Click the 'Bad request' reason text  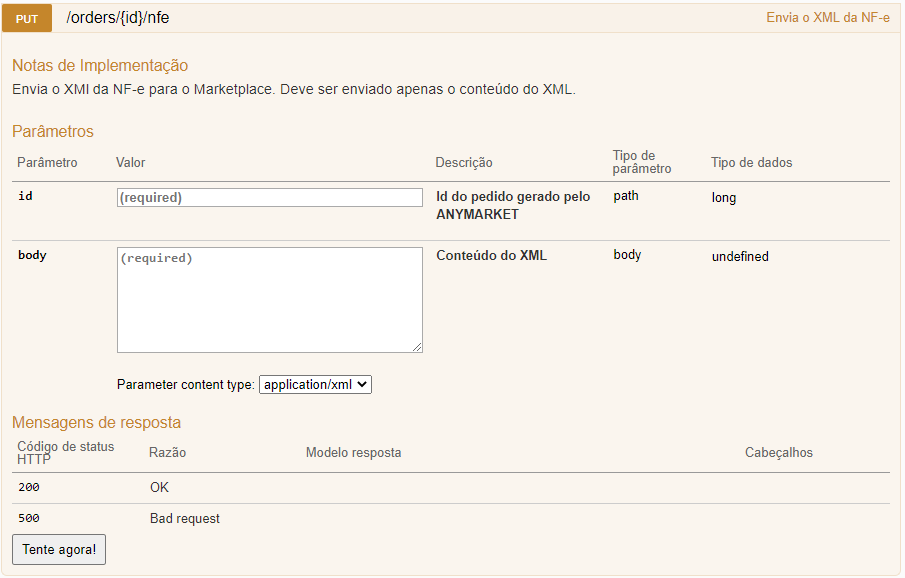click(185, 519)
